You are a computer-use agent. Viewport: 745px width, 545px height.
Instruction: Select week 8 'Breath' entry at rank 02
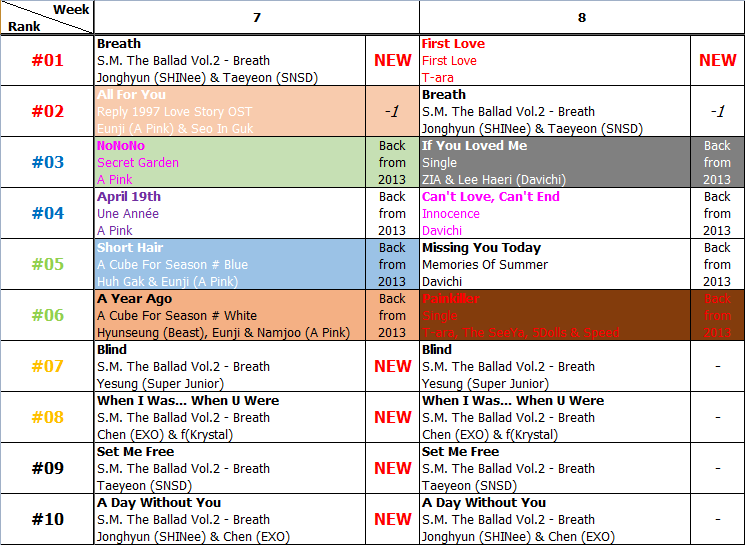(x=555, y=111)
